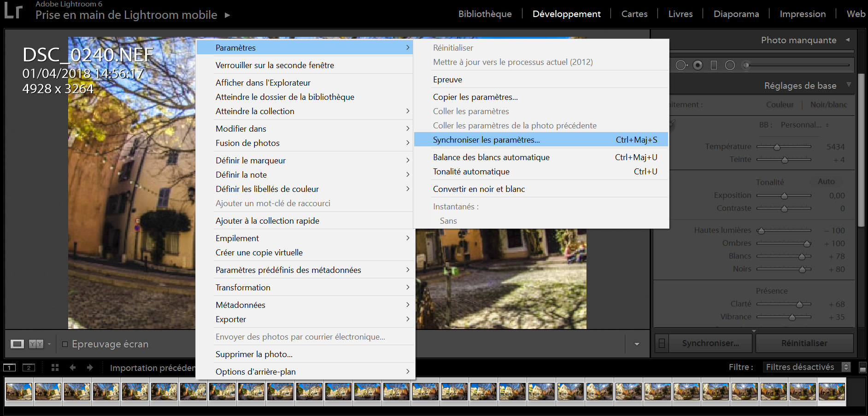Open before/after view options arrow

49,344
